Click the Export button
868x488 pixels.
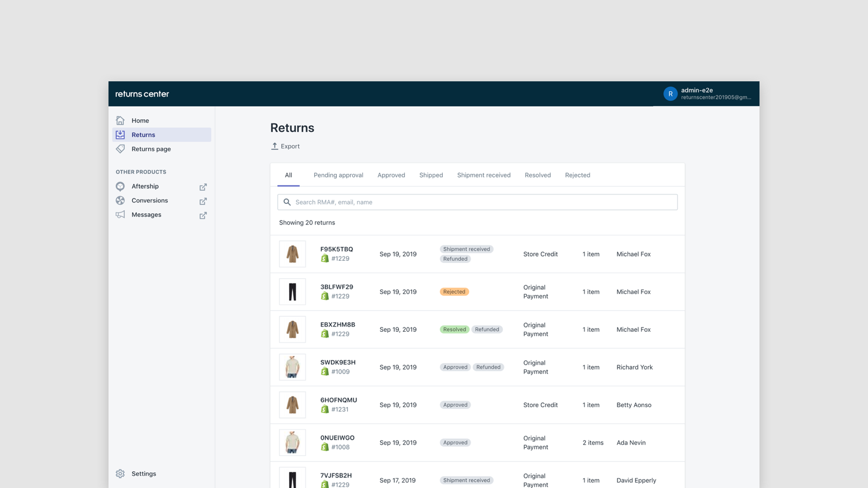pyautogui.click(x=285, y=146)
